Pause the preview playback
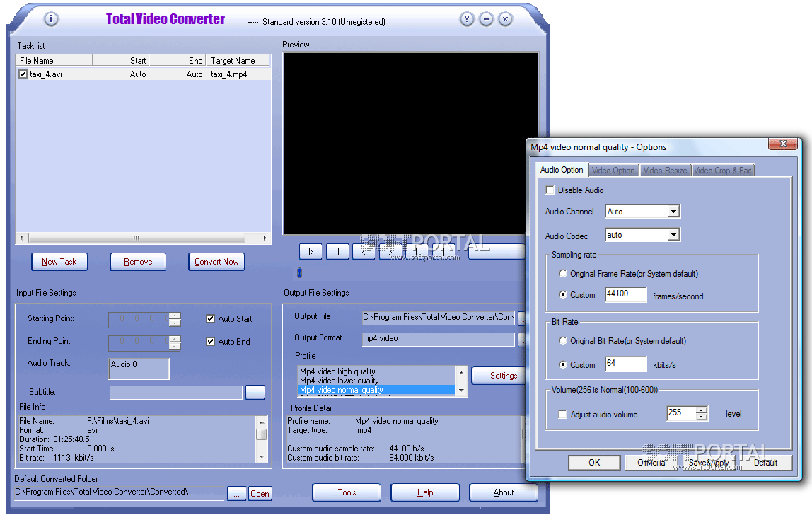Image resolution: width=812 pixels, height=520 pixels. point(337,252)
